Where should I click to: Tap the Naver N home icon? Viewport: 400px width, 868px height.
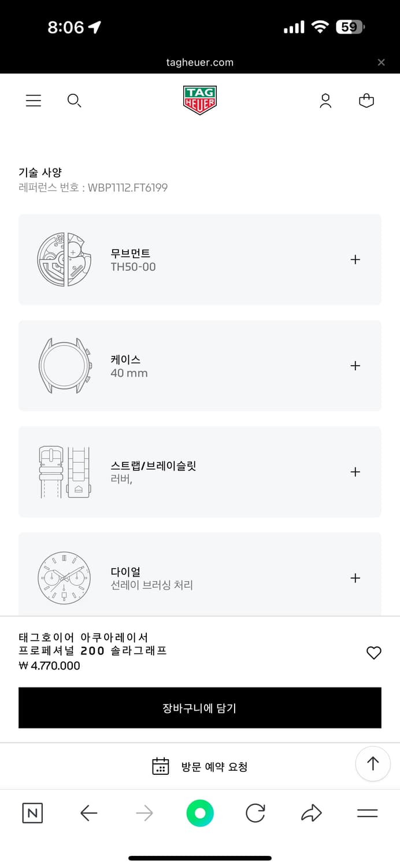[32, 813]
